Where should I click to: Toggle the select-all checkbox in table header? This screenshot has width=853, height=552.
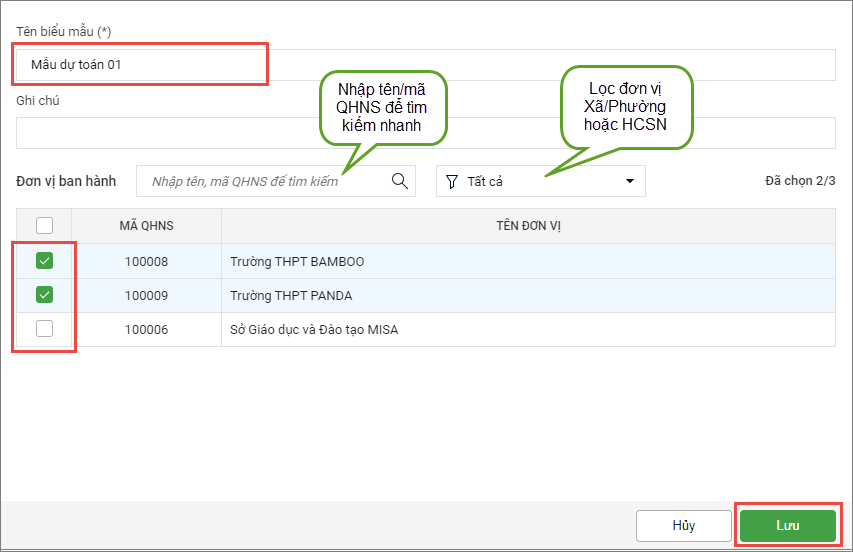point(44,226)
